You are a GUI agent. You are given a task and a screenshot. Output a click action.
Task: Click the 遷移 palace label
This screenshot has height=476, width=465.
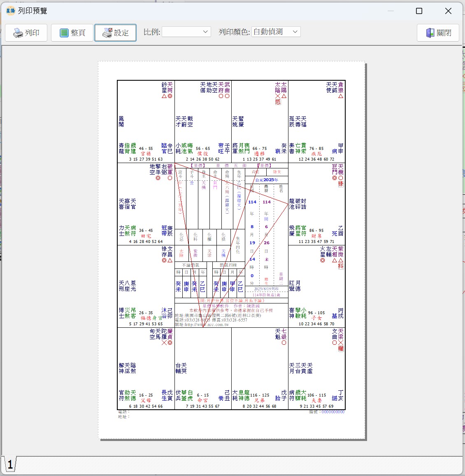pyautogui.click(x=259, y=154)
